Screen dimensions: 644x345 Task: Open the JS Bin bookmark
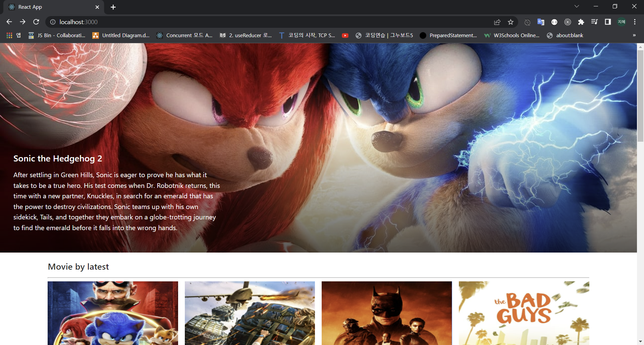(57, 35)
